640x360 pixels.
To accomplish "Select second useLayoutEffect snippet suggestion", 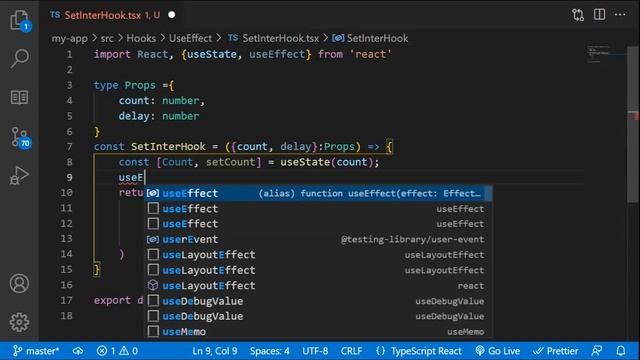I will (x=318, y=270).
